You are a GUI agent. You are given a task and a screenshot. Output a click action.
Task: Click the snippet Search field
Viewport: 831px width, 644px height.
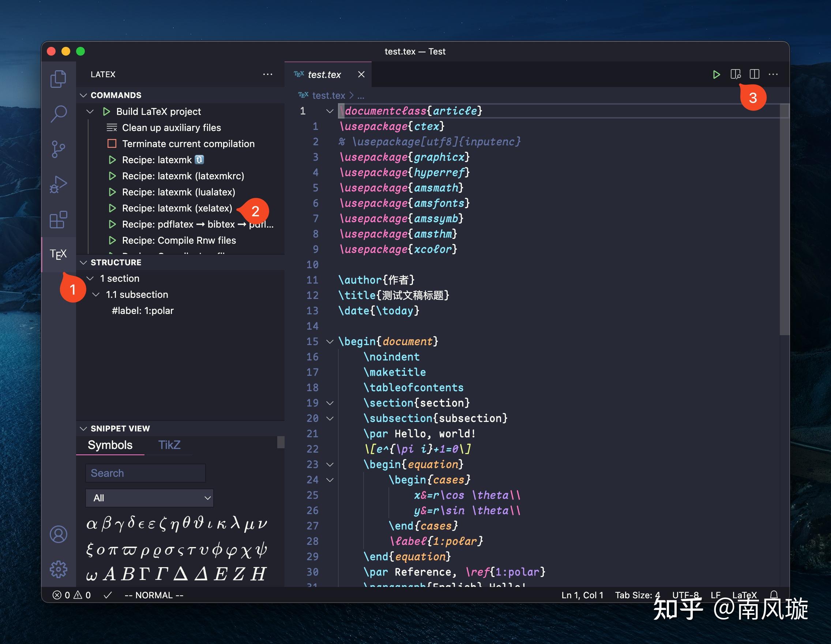click(x=145, y=473)
